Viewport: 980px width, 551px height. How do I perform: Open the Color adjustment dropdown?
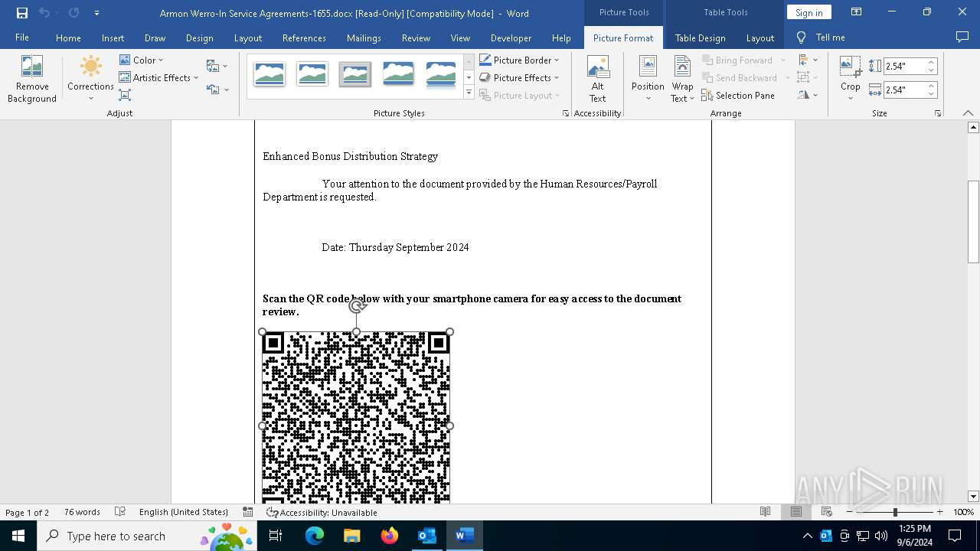(x=142, y=60)
